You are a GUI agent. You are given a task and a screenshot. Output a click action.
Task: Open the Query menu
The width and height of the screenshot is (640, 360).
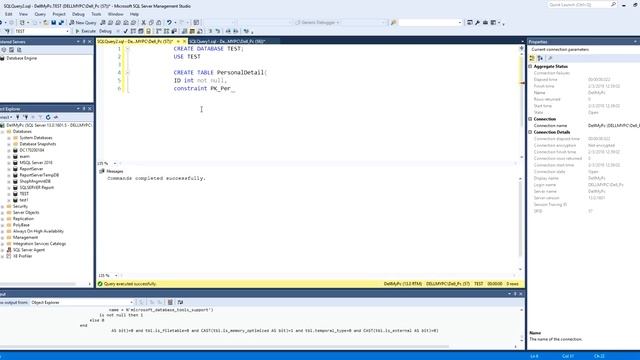pos(40,14)
